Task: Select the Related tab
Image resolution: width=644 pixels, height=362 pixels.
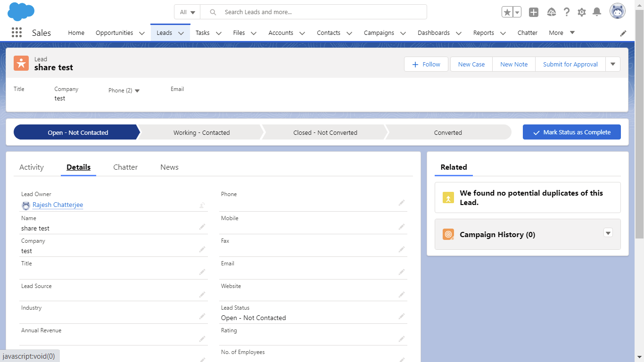Action: [x=454, y=167]
